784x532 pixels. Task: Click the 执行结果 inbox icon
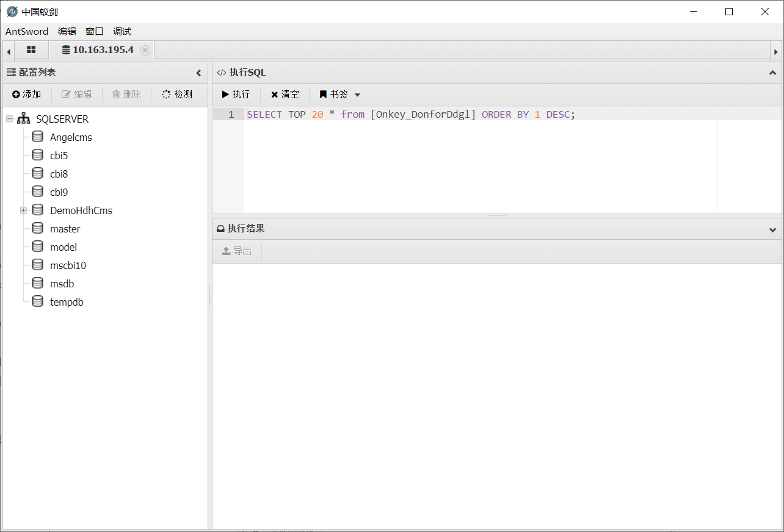[221, 229]
